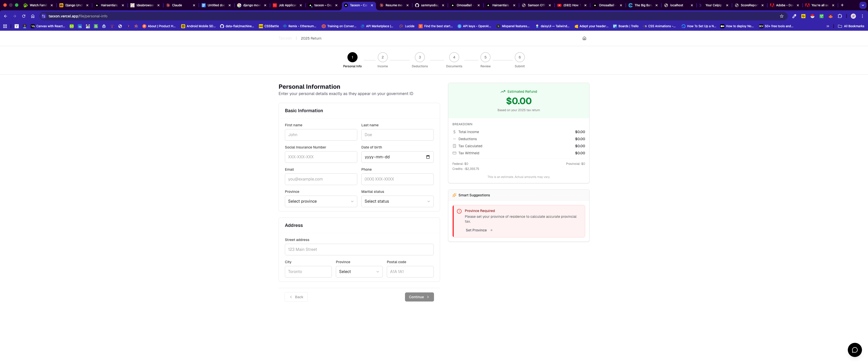Image resolution: width=868 pixels, height=363 pixels.
Task: Click the Back button
Action: 296,297
